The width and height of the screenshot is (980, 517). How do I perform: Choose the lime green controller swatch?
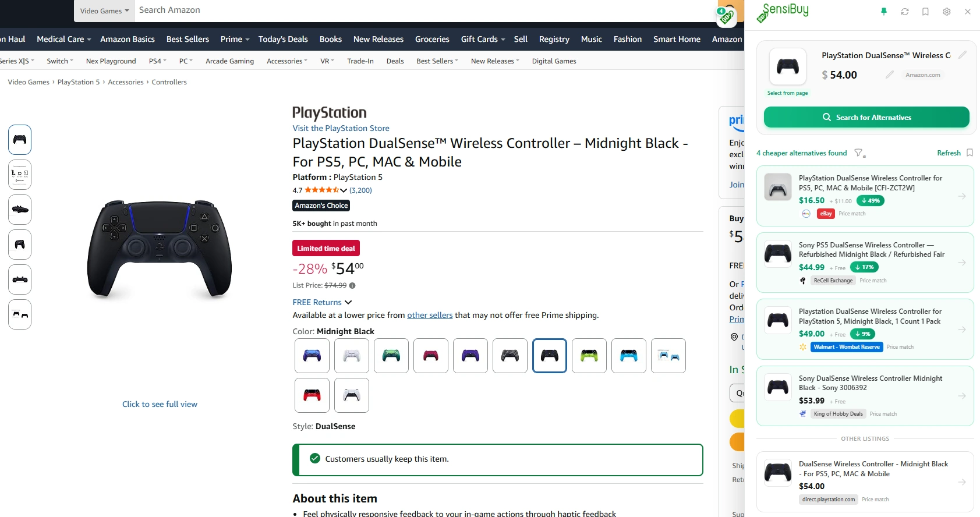[x=589, y=356]
